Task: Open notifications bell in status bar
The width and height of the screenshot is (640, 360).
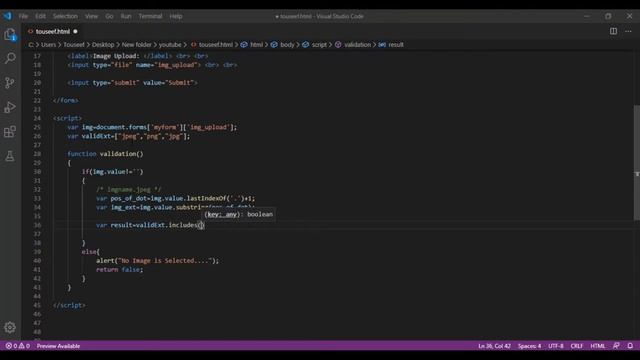Action: pos(630,346)
